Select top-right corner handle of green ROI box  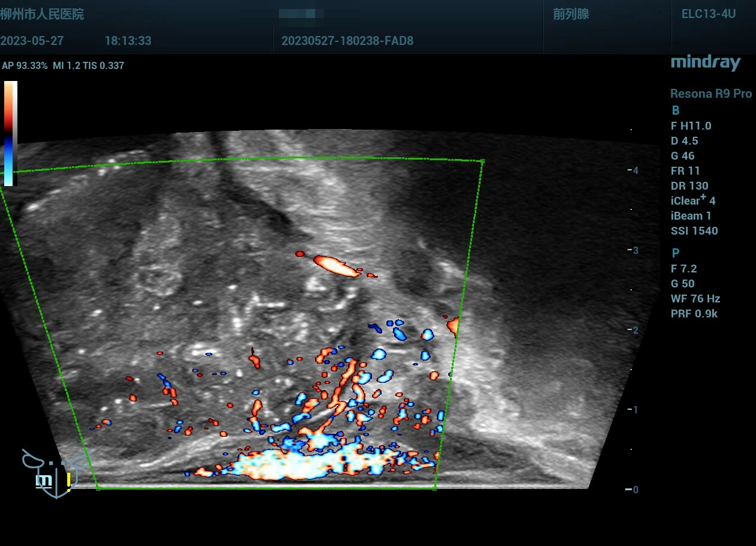point(482,161)
